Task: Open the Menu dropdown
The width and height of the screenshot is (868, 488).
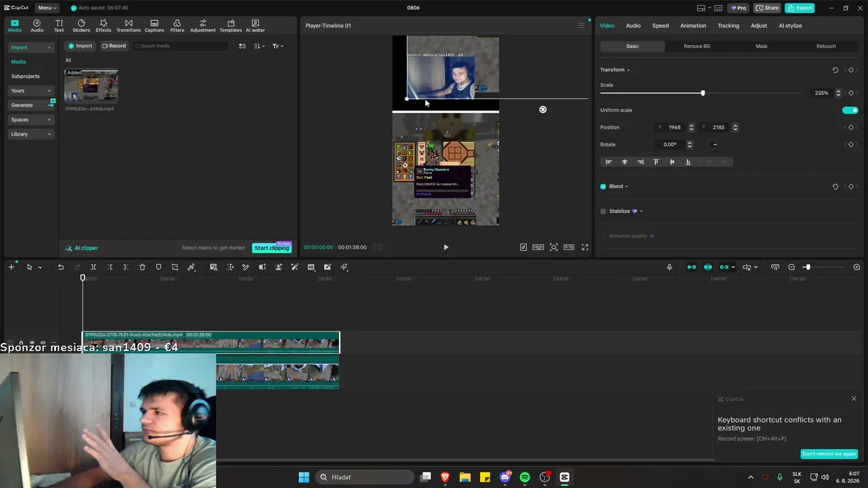Action: 47,8
